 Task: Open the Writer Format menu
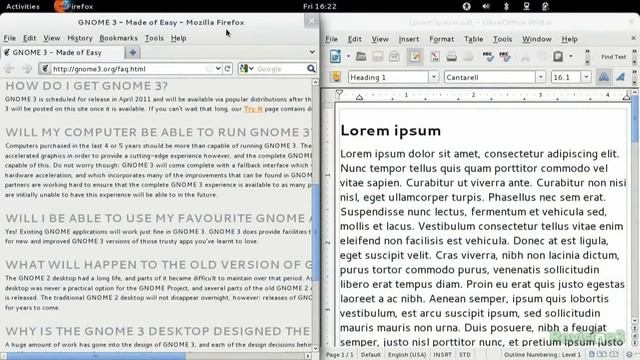click(442, 39)
